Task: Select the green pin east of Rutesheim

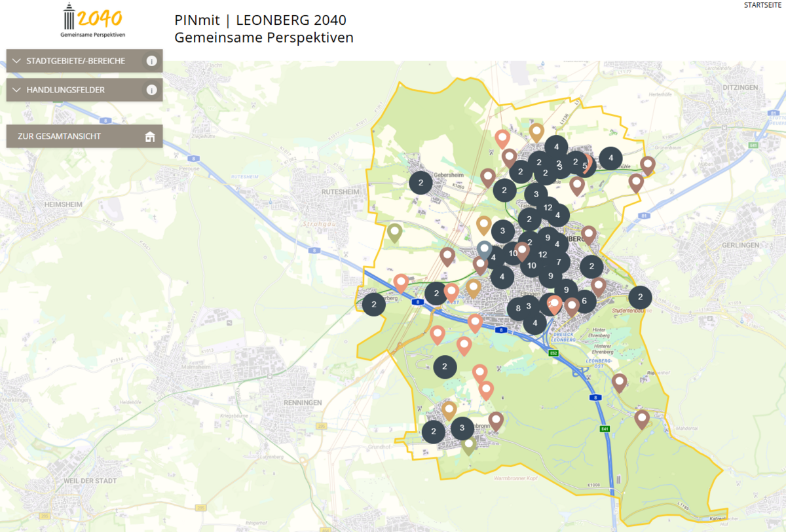Action: tap(394, 232)
